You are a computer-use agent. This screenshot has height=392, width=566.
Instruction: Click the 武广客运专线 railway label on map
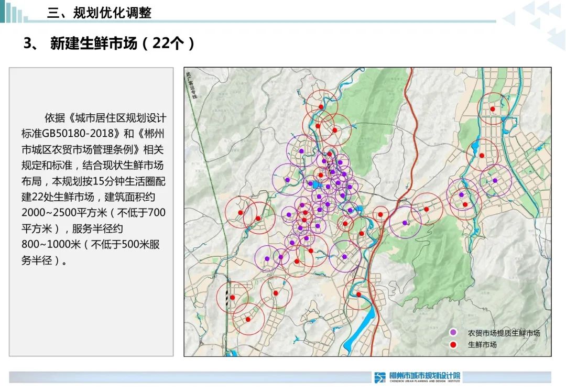(x=191, y=86)
